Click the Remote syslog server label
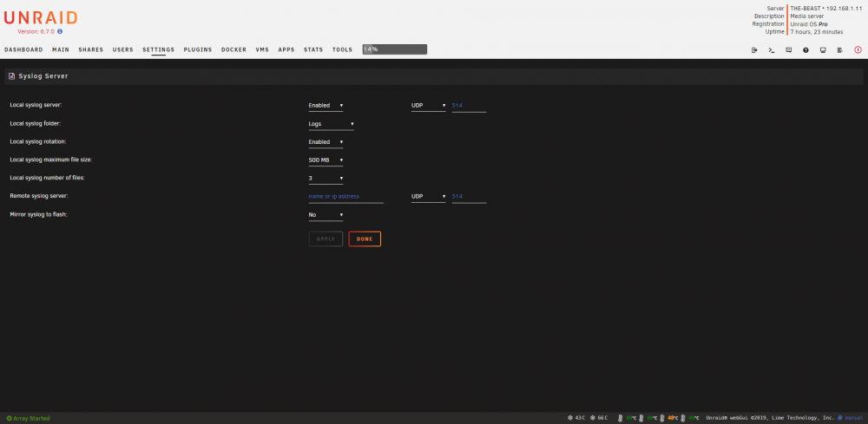This screenshot has height=424, width=868. [39, 196]
